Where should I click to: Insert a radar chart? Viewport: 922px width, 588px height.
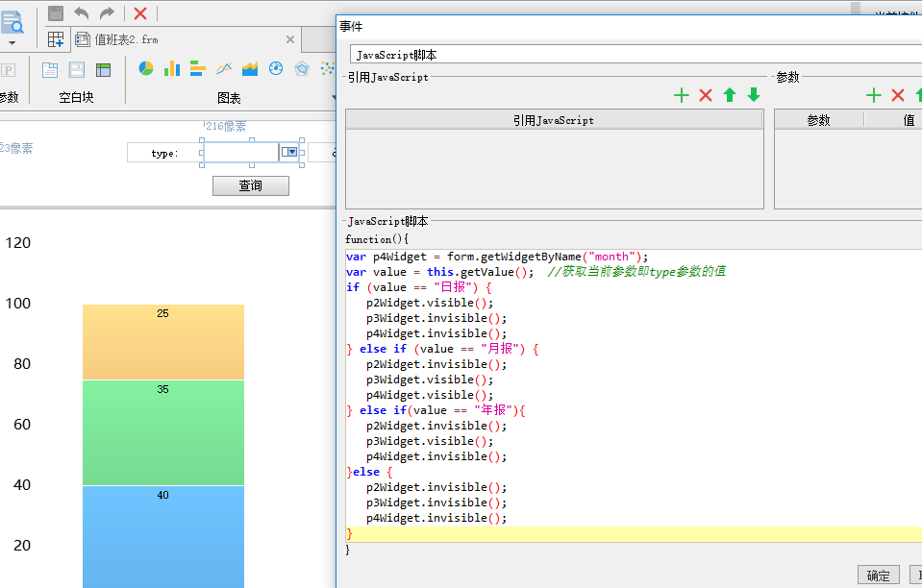point(302,68)
